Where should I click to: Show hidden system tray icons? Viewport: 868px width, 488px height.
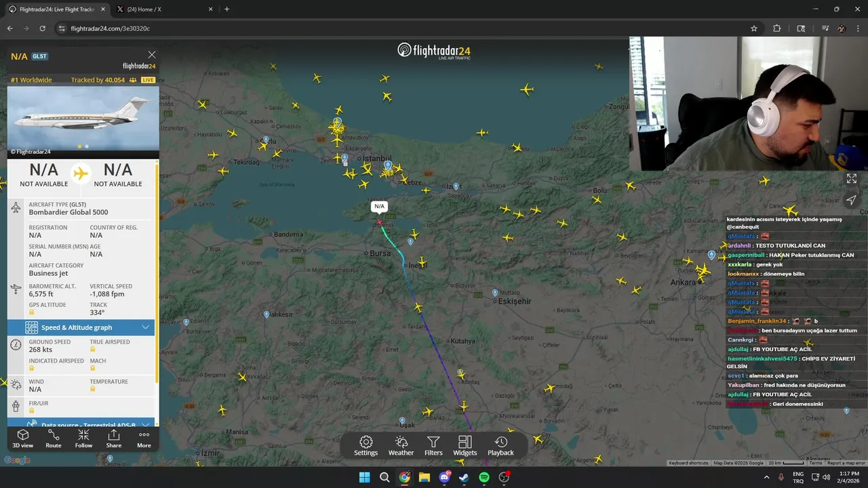(x=767, y=477)
